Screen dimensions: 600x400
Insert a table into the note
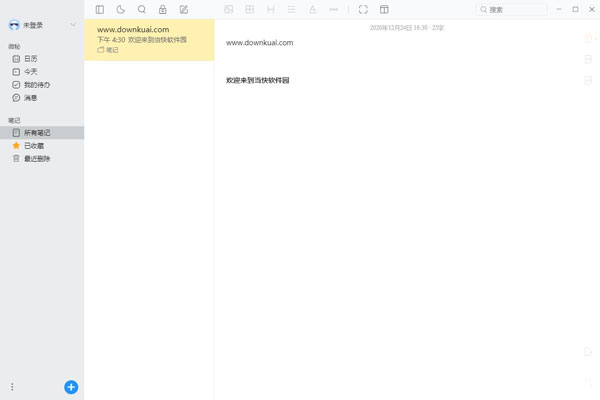[250, 9]
